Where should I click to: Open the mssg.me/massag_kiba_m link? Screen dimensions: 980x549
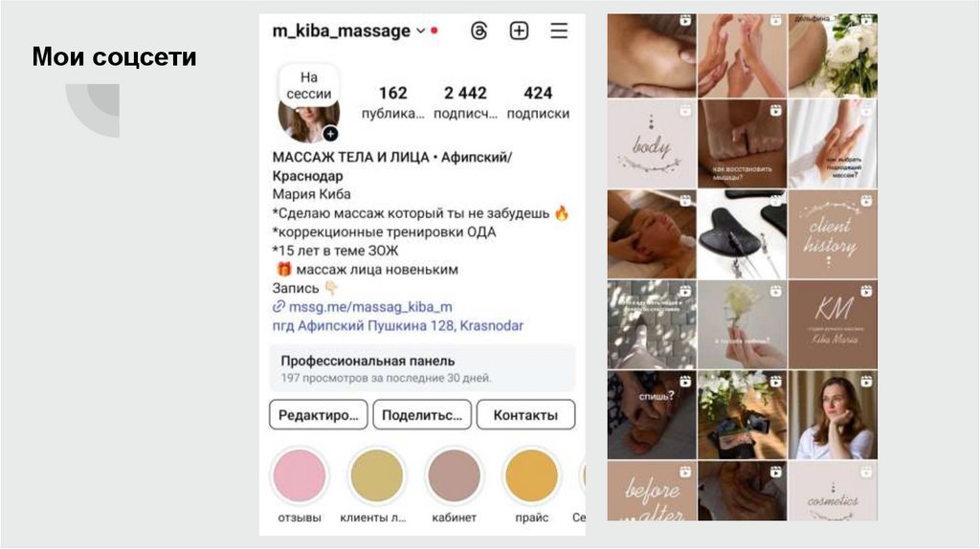coord(370,307)
